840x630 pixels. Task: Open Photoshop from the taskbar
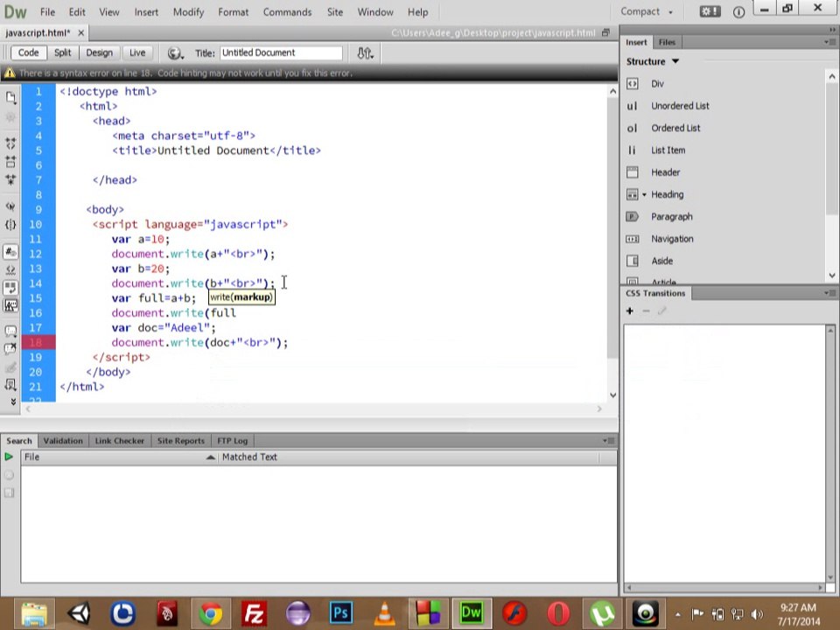pos(340,613)
